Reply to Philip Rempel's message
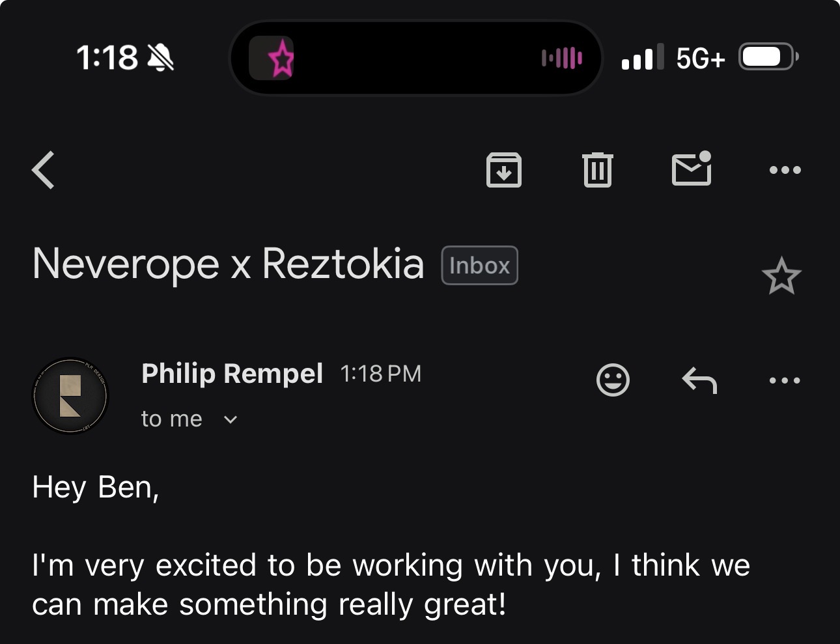The image size is (840, 644). click(x=699, y=380)
